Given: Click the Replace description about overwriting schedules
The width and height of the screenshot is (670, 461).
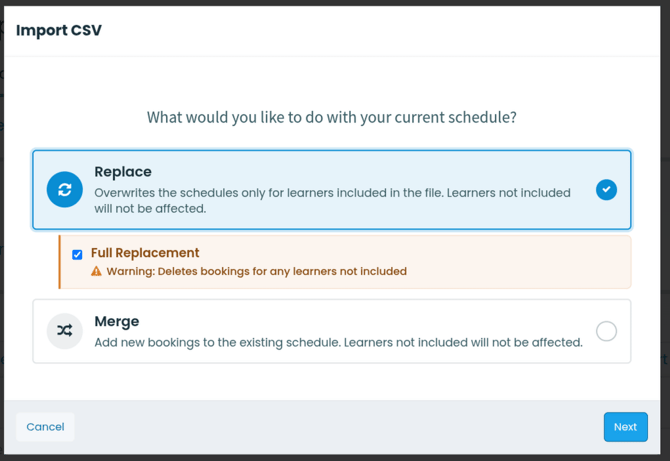Looking at the screenshot, I should pos(332,201).
